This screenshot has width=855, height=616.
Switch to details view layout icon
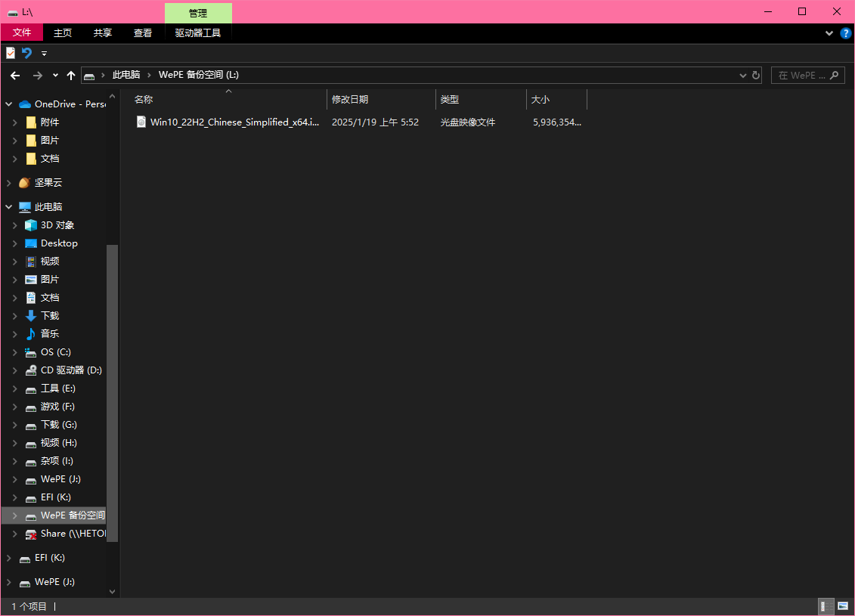[x=826, y=606]
